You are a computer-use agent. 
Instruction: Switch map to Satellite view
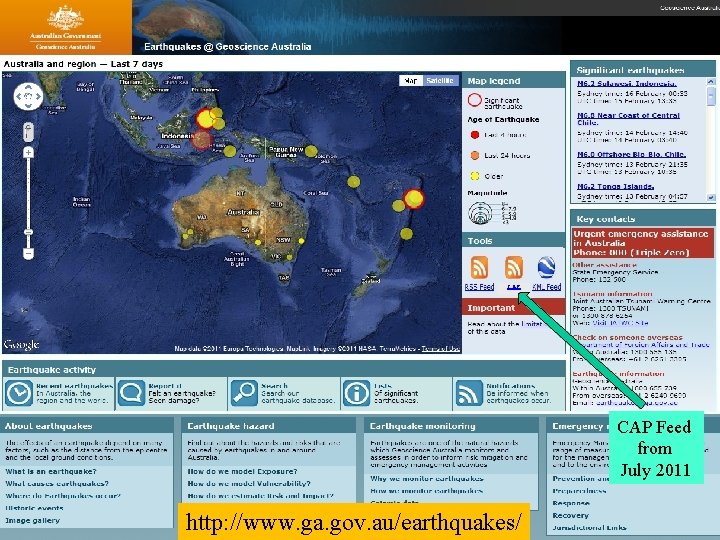coord(440,80)
